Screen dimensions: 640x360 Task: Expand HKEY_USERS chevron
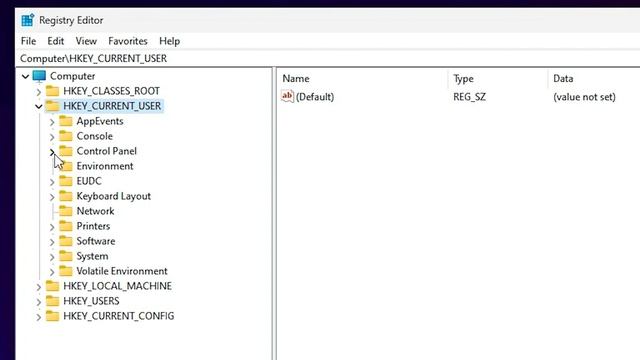pyautogui.click(x=39, y=302)
